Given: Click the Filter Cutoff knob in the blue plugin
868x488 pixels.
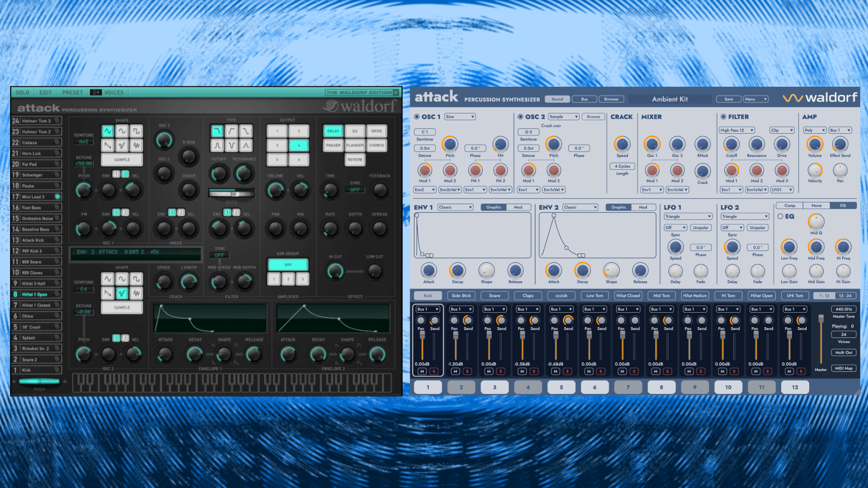Looking at the screenshot, I should pyautogui.click(x=731, y=144).
